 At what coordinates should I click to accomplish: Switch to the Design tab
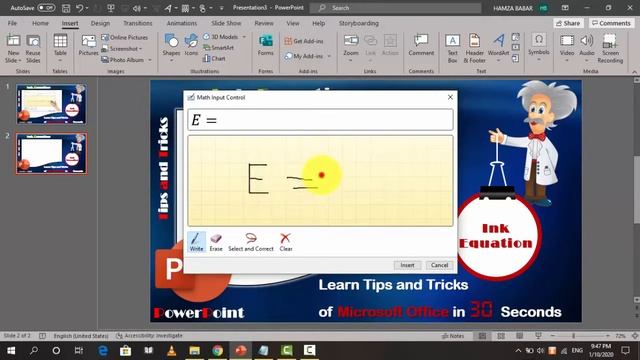(100, 23)
